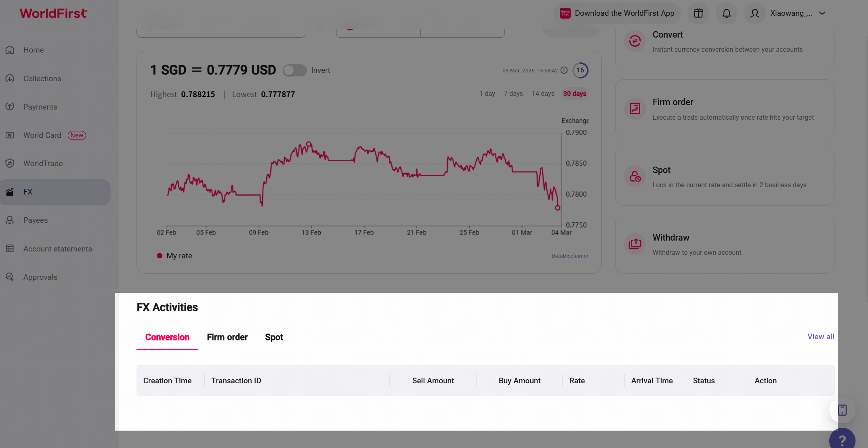
Task: Switch to the Firm order tab
Action: (x=227, y=337)
